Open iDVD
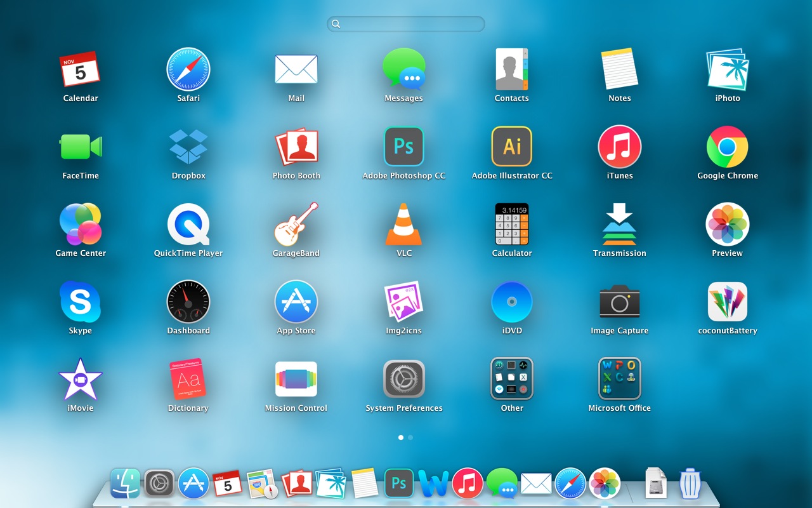 click(x=512, y=302)
